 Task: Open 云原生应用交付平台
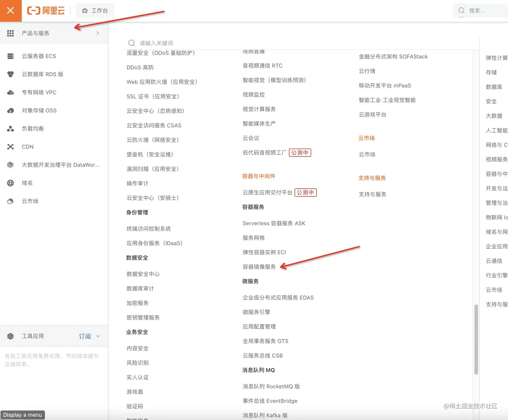267,192
